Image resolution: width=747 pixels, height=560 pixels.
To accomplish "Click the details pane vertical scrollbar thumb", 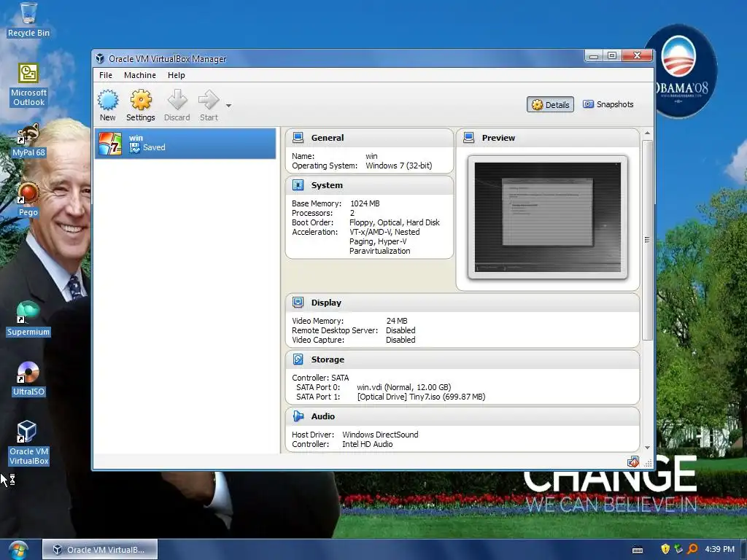I will point(647,240).
